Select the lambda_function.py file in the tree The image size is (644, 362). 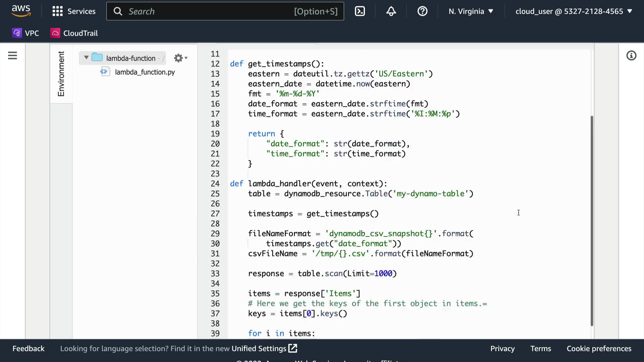[x=145, y=72]
